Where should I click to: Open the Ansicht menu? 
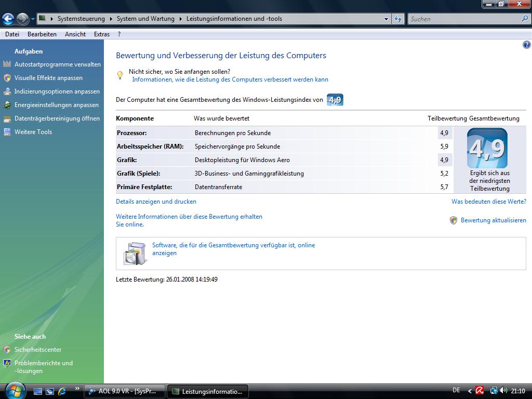pyautogui.click(x=75, y=34)
